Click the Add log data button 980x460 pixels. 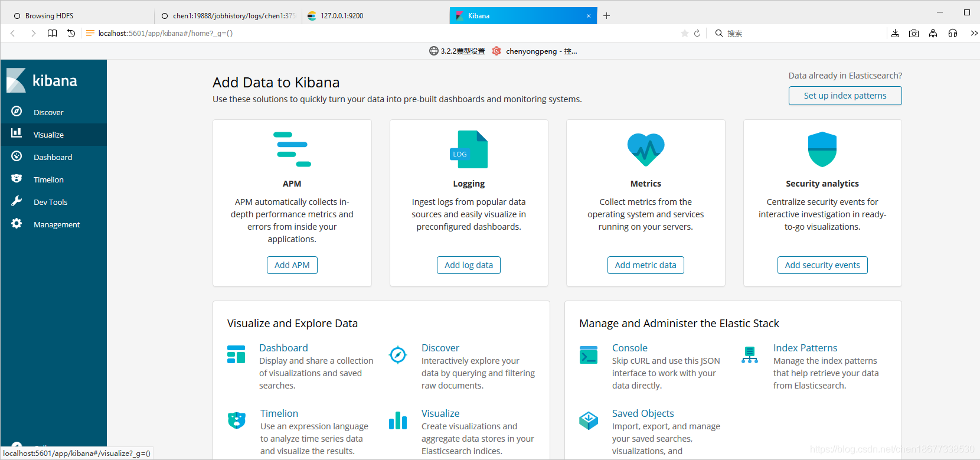pyautogui.click(x=469, y=265)
